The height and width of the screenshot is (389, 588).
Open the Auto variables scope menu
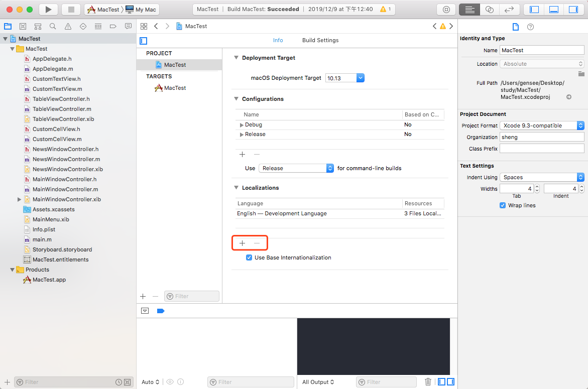150,382
